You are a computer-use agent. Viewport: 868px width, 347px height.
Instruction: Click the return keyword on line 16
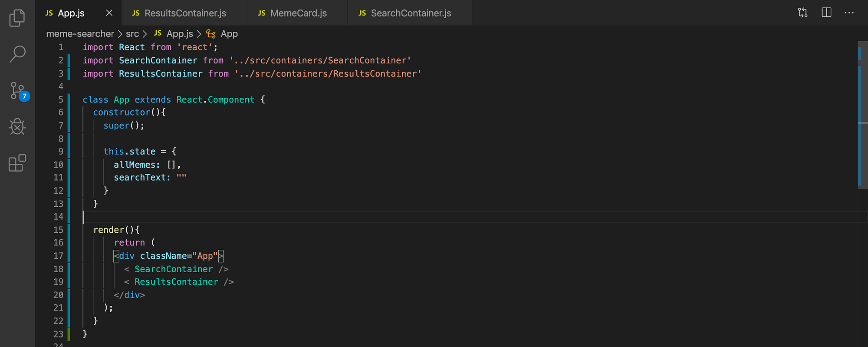click(x=129, y=242)
